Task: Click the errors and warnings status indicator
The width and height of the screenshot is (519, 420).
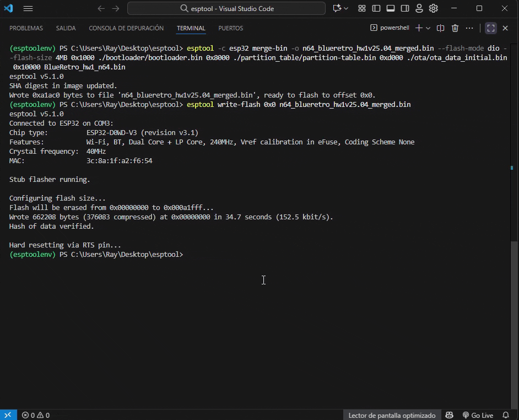Action: pyautogui.click(x=36, y=415)
